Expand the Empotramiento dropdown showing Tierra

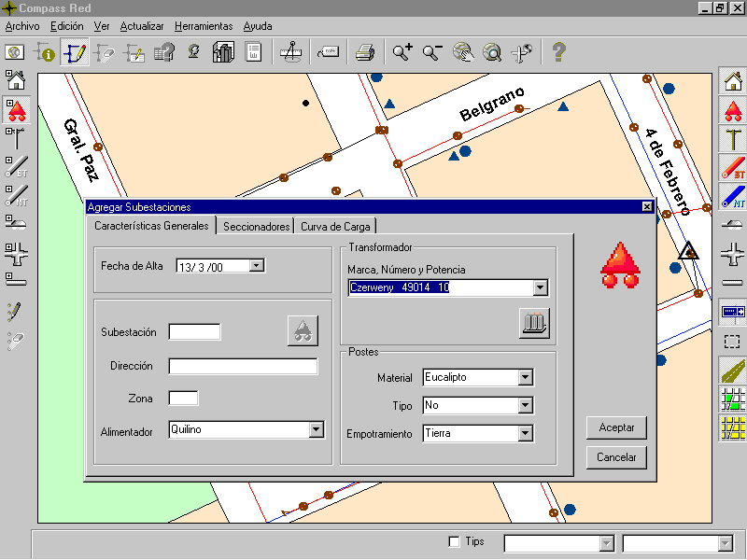point(525,433)
